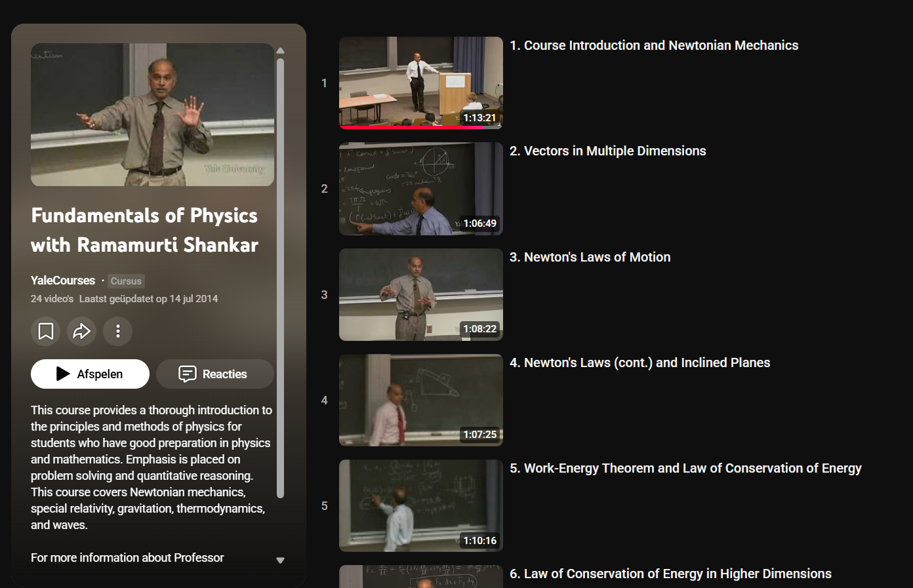
Task: Save playlist with the bookmark icon
Action: tap(46, 332)
